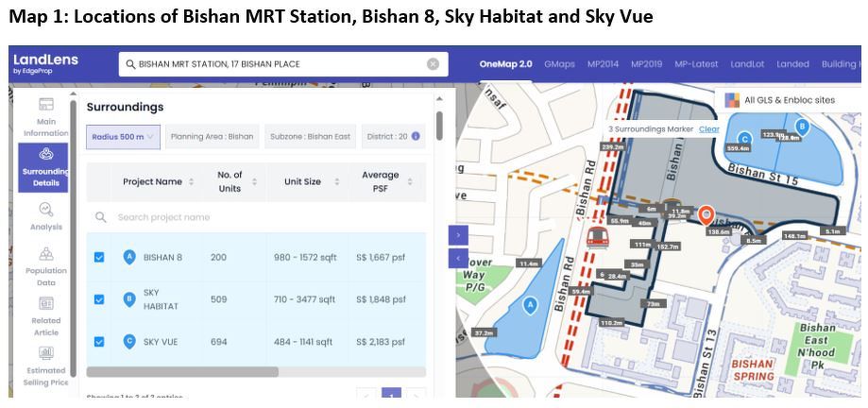Screen dimensions: 868x408
Task: Click the All GLS & Enbloc sites icon
Action: point(732,100)
